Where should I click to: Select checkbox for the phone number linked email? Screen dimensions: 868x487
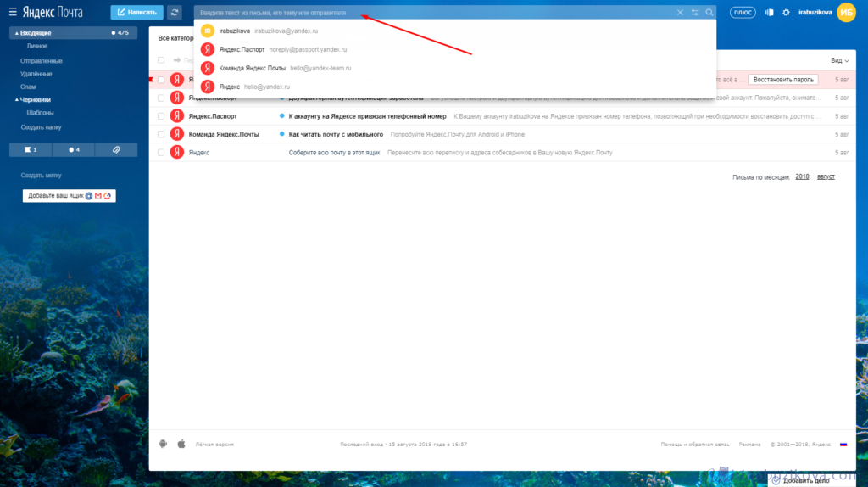[161, 116]
